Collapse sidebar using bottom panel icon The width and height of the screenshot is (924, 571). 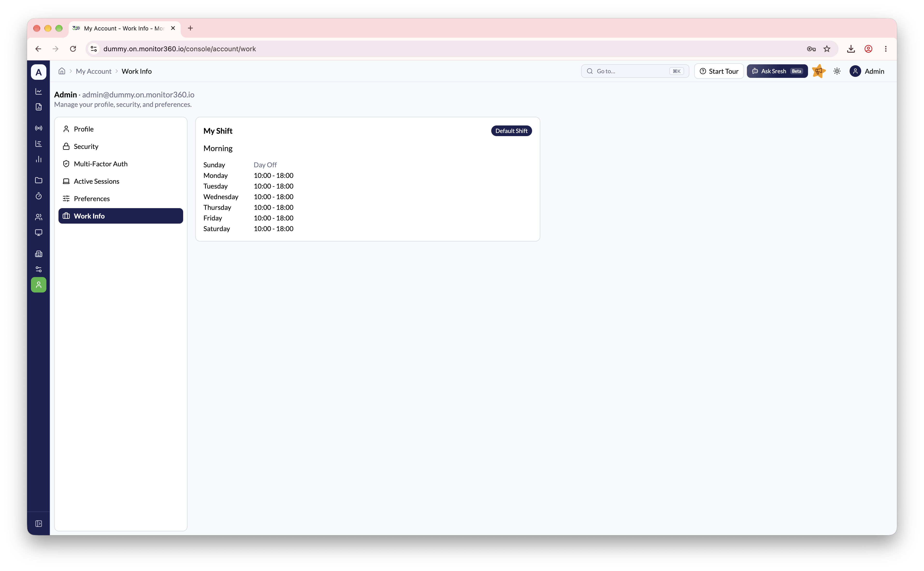pyautogui.click(x=38, y=523)
